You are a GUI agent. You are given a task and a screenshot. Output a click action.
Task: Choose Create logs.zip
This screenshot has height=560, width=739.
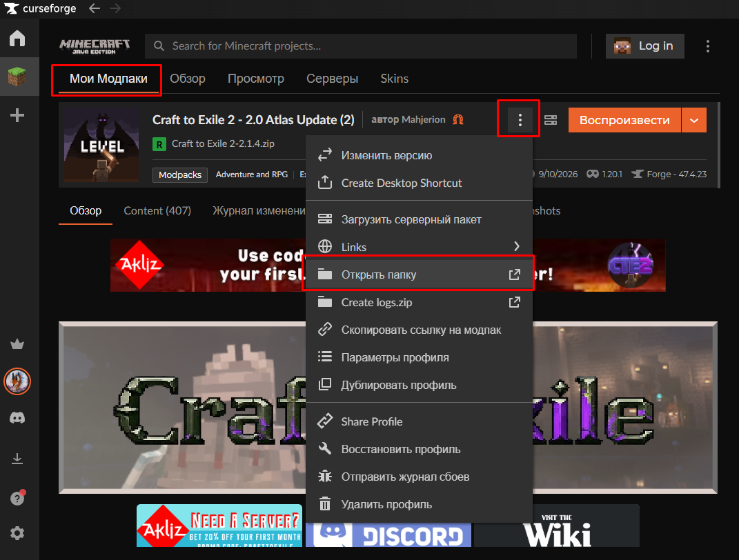[x=419, y=302]
